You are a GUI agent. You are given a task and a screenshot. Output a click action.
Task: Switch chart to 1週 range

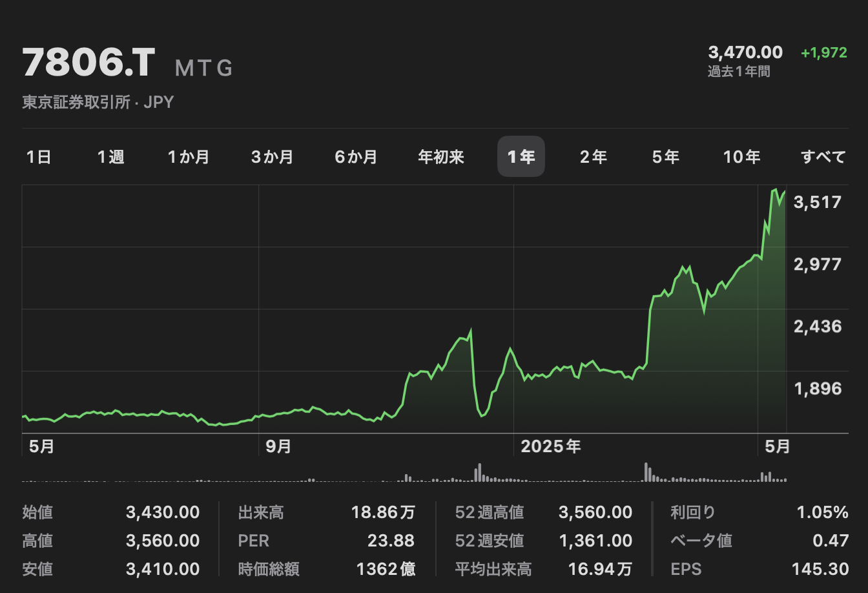110,157
